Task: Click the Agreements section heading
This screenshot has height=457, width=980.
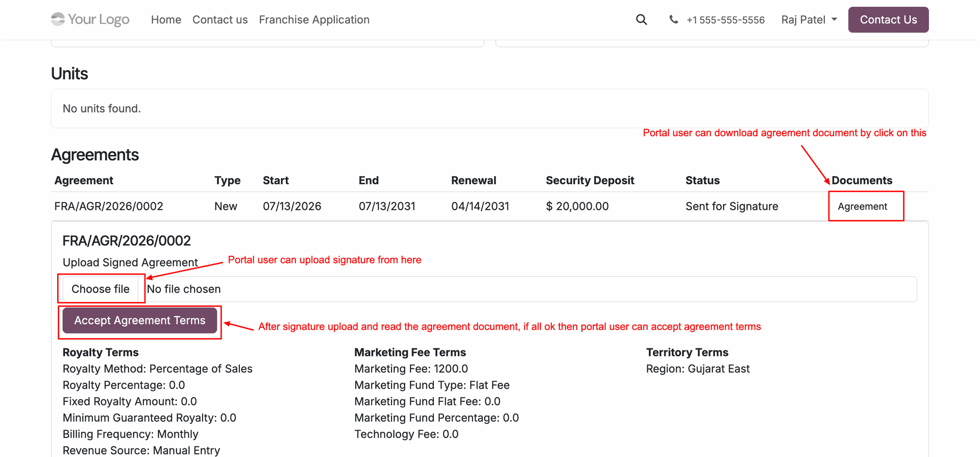Action: pos(95,155)
